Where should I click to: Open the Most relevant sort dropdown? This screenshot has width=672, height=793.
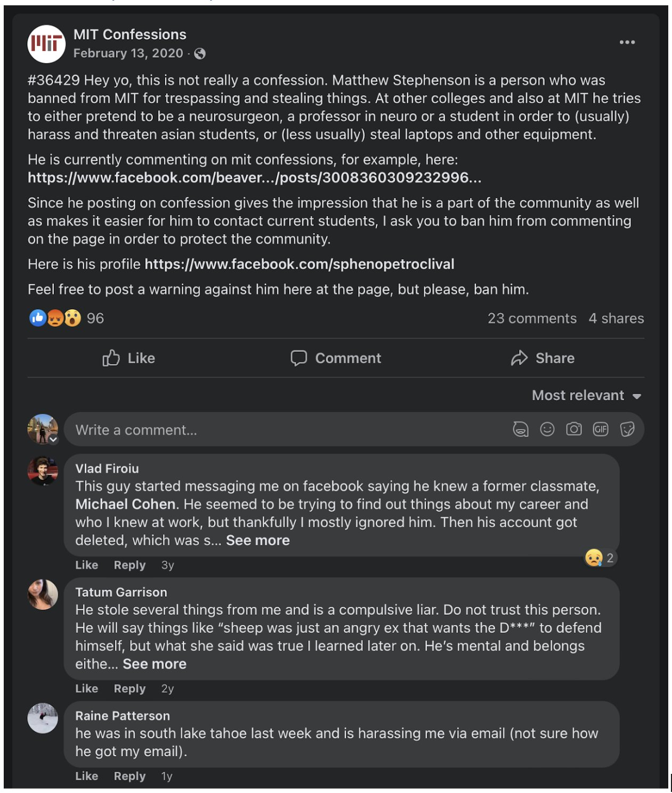pos(586,395)
